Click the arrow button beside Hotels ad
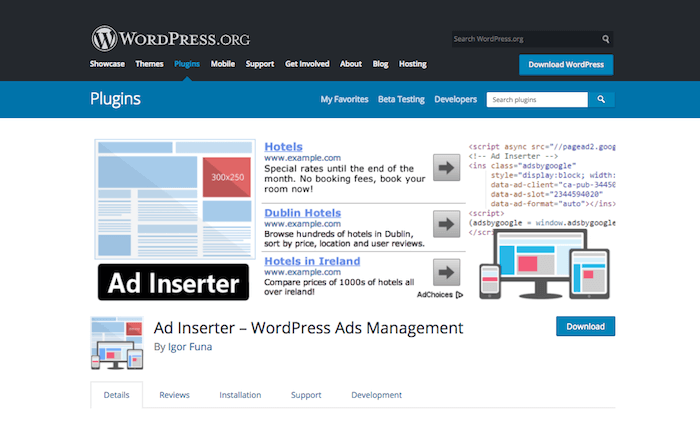Screen dimensions: 700x428 pyautogui.click(x=446, y=168)
